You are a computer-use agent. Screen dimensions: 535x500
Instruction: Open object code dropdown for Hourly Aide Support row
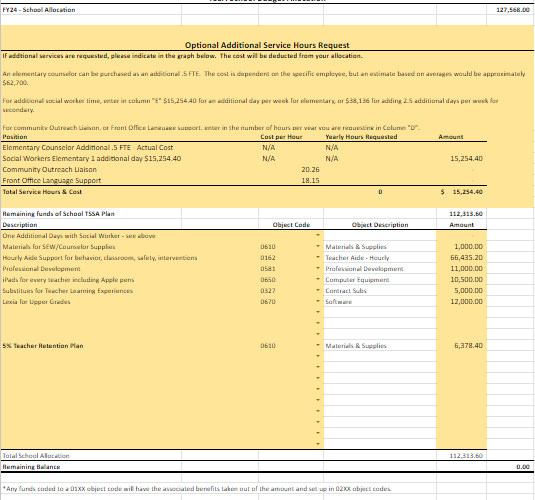tap(318, 257)
